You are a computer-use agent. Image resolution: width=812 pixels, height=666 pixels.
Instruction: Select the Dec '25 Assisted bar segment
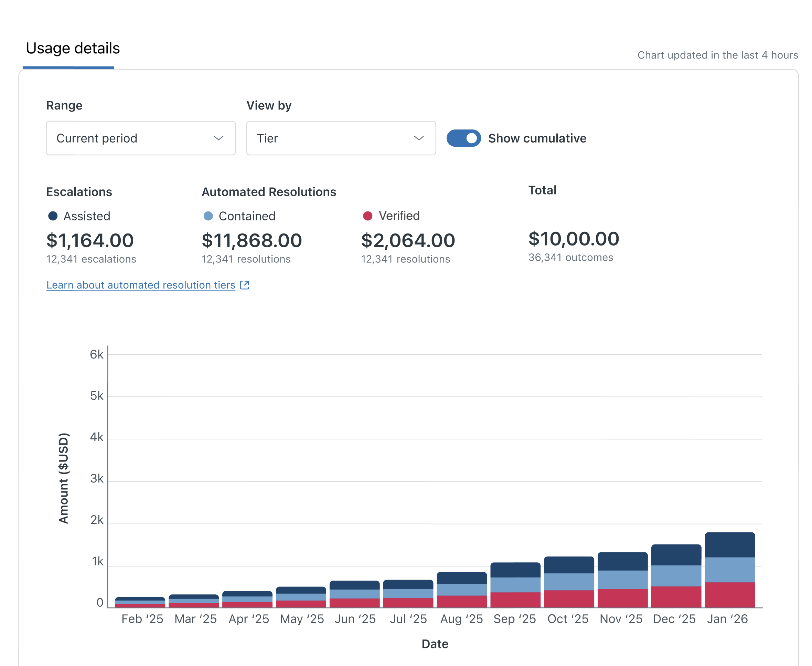(676, 555)
